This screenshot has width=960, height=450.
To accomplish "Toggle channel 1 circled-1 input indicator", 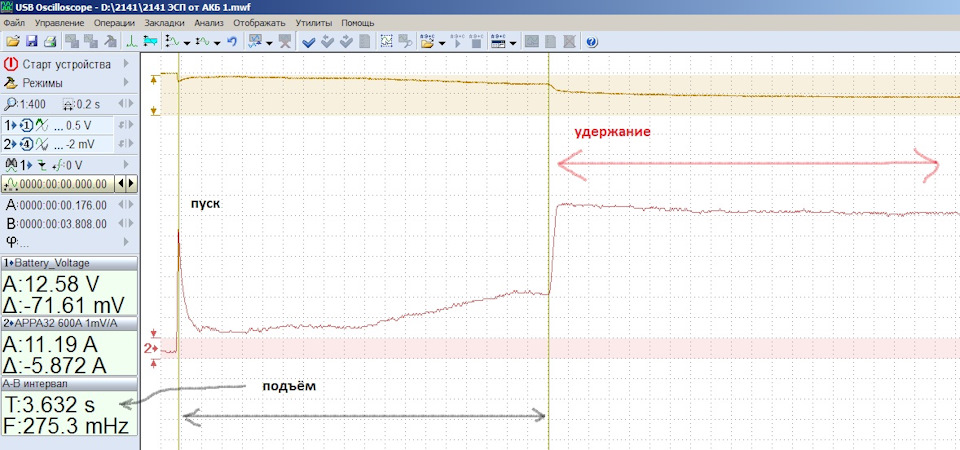I will pos(26,126).
